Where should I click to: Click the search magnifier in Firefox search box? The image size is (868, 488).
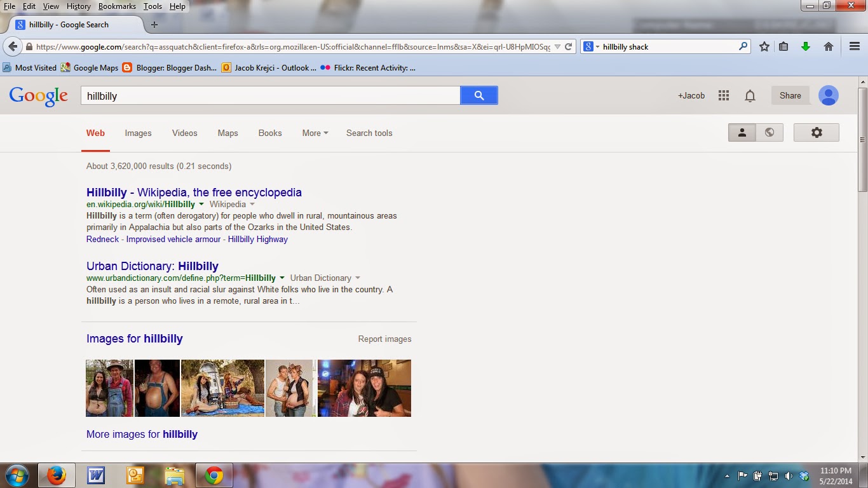(743, 46)
